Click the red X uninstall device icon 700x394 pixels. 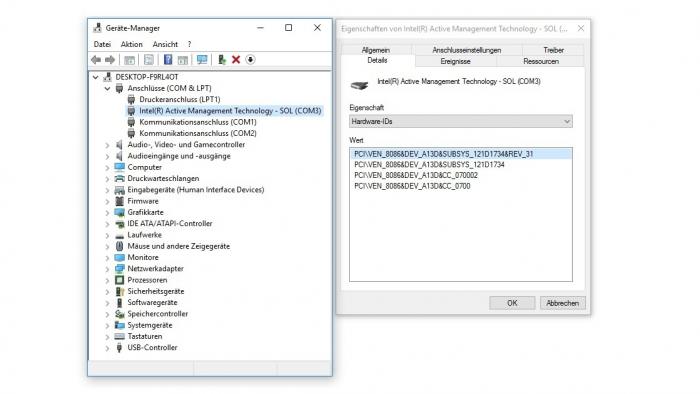tap(236, 59)
